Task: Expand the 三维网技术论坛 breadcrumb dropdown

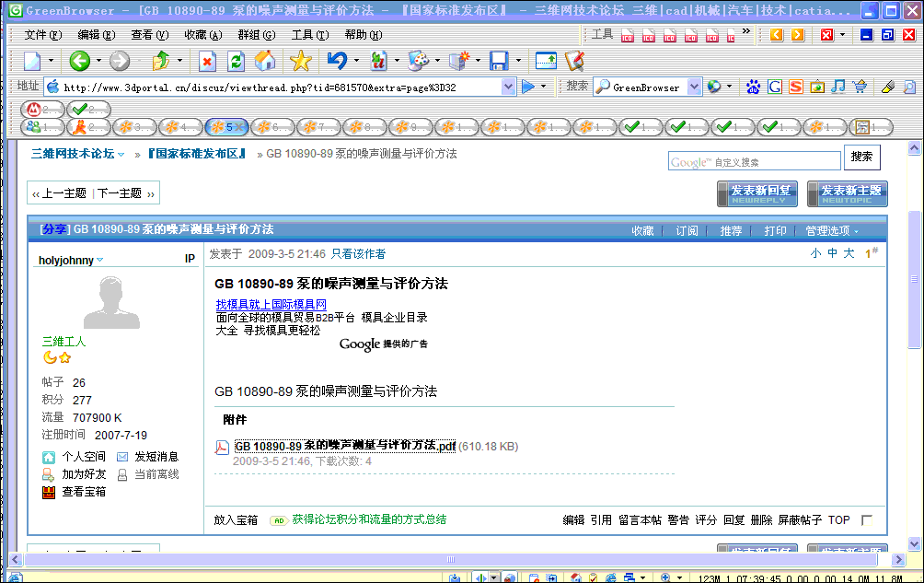Action: click(x=121, y=155)
